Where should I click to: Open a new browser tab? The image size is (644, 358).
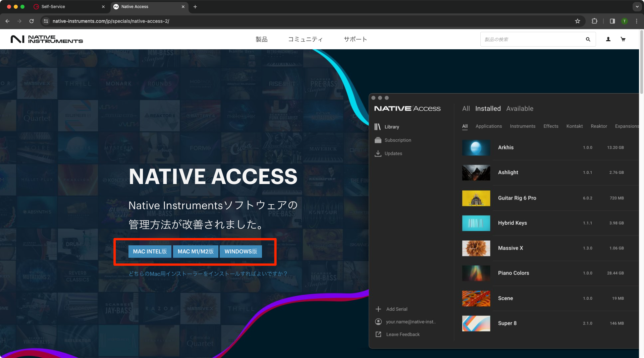coord(195,7)
